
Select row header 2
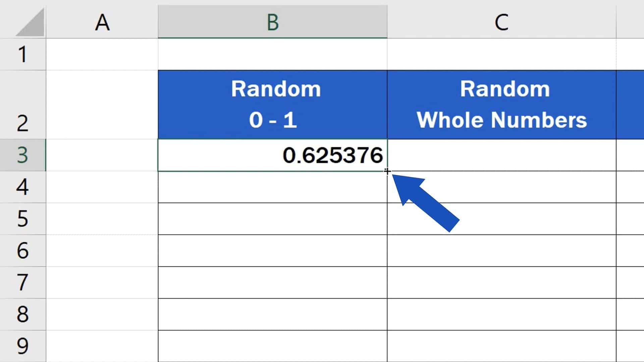[x=23, y=121]
